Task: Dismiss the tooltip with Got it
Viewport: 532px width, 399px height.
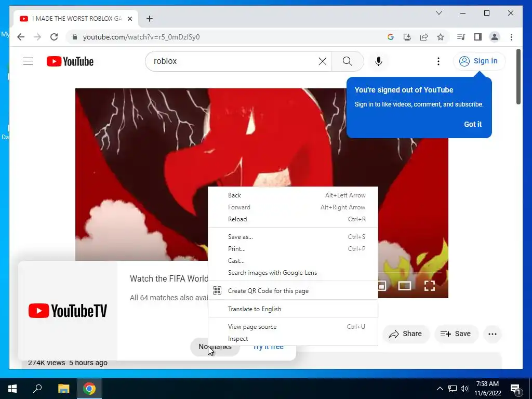Action: [473, 124]
